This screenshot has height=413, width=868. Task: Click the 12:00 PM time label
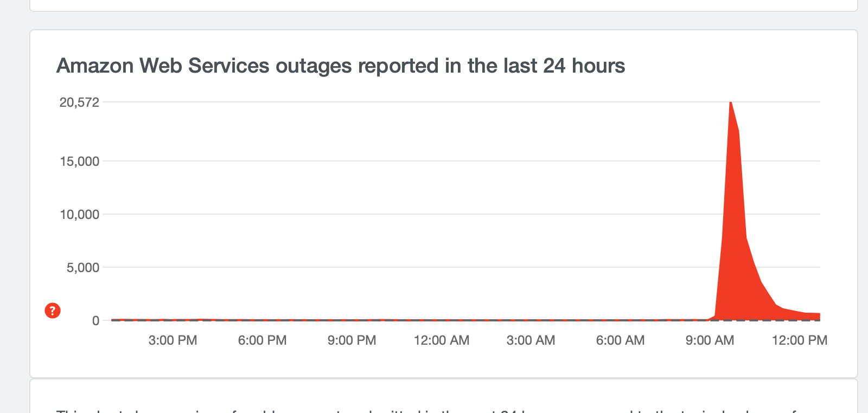click(x=800, y=340)
